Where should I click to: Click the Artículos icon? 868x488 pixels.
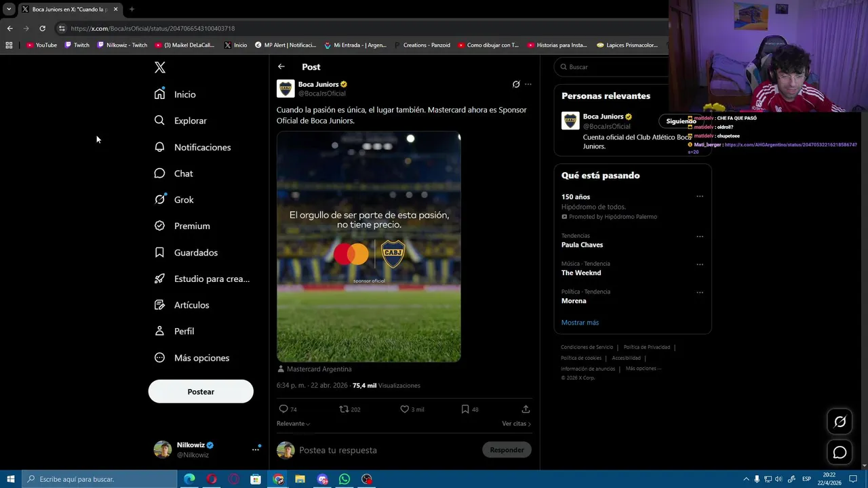click(159, 305)
